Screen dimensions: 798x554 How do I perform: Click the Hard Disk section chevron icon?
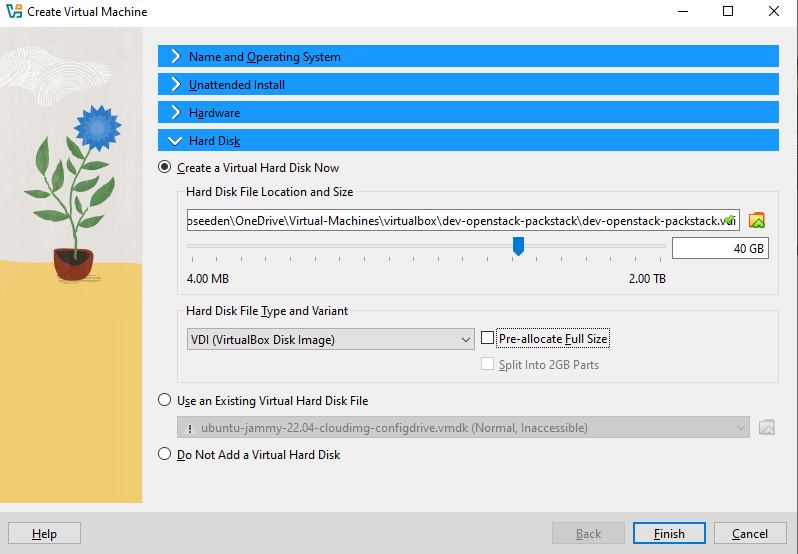[x=175, y=141]
